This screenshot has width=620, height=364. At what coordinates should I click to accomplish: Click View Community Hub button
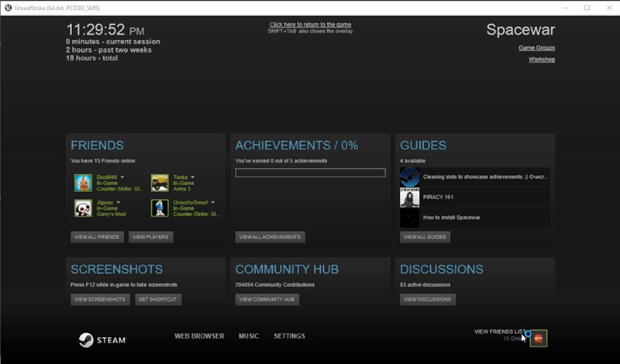click(267, 299)
